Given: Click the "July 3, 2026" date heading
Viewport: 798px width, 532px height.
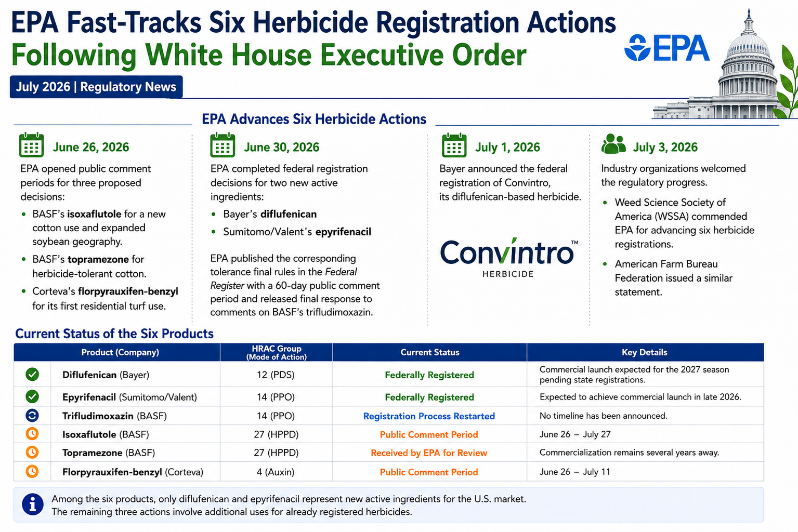Looking at the screenshot, I should point(665,147).
